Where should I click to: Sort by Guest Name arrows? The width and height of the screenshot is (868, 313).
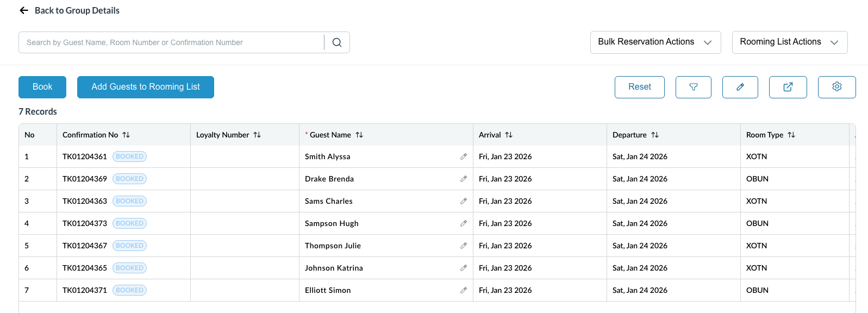pyautogui.click(x=359, y=135)
